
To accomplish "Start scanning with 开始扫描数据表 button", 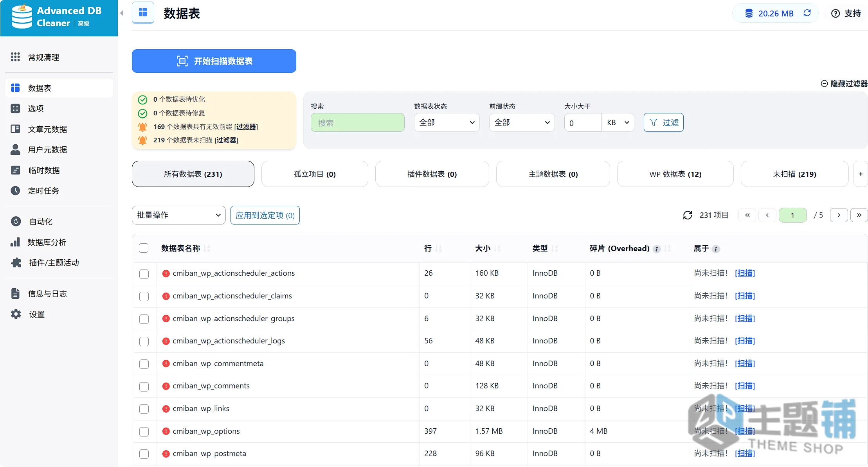I will [x=214, y=61].
